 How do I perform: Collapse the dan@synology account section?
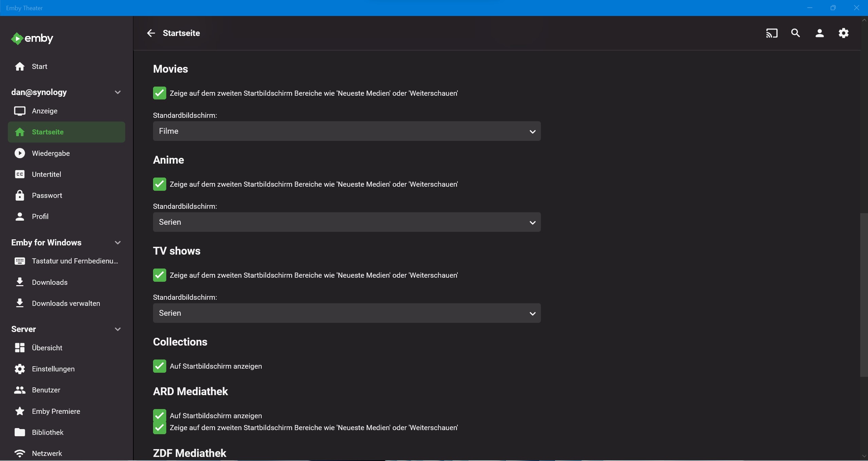pos(117,92)
